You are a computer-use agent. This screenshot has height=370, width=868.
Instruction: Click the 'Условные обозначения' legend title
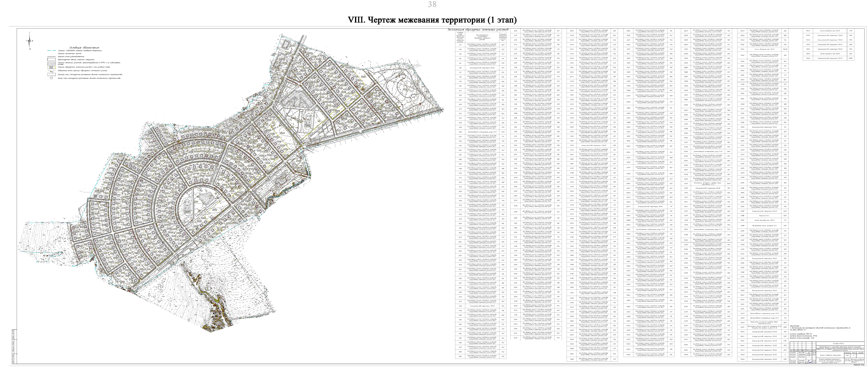pyautogui.click(x=85, y=48)
